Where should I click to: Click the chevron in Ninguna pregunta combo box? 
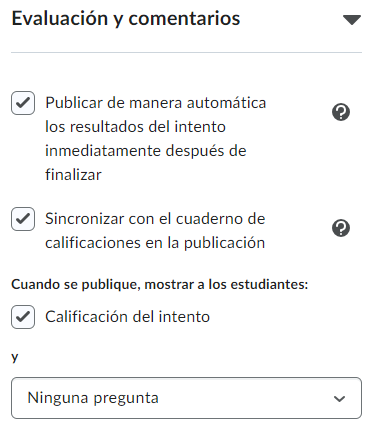point(339,399)
